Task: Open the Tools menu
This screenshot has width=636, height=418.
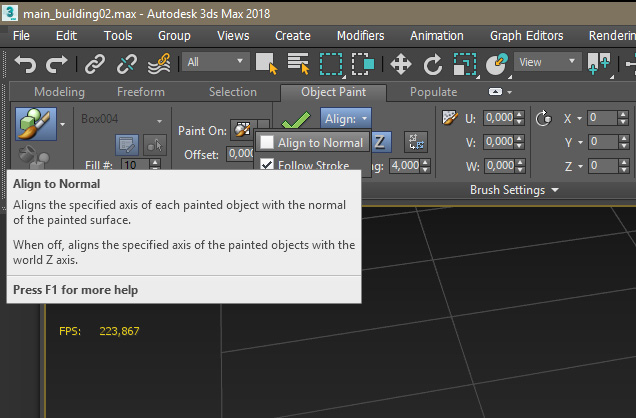Action: [x=118, y=36]
